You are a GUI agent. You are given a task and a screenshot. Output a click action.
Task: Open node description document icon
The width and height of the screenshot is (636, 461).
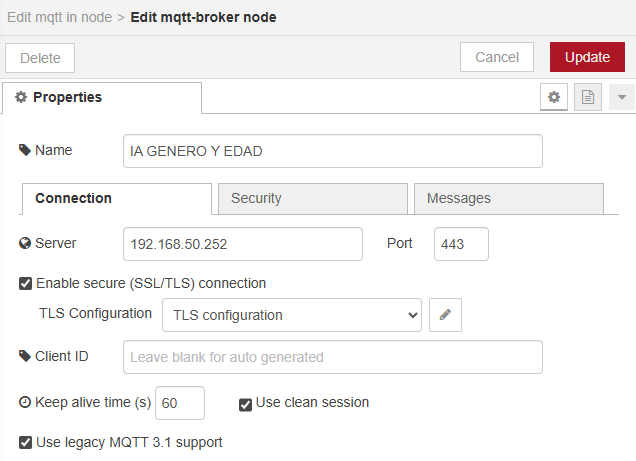(588, 97)
